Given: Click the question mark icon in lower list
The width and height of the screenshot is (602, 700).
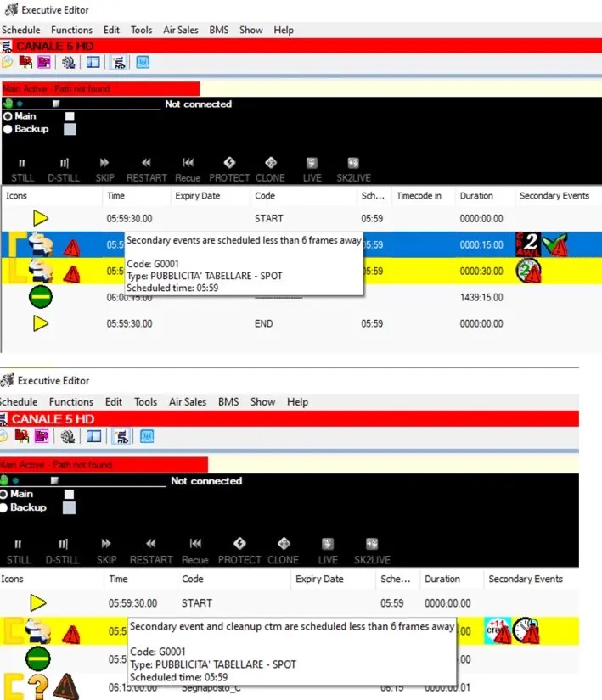Looking at the screenshot, I should [36, 686].
